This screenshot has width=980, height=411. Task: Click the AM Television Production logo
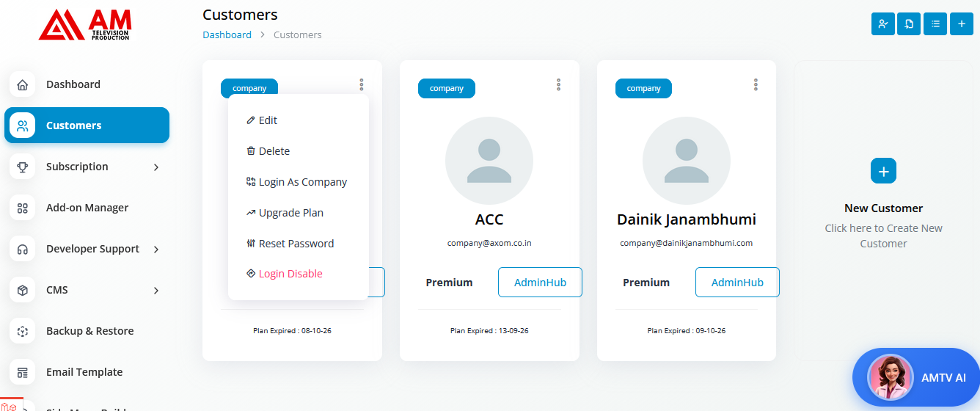[84, 25]
